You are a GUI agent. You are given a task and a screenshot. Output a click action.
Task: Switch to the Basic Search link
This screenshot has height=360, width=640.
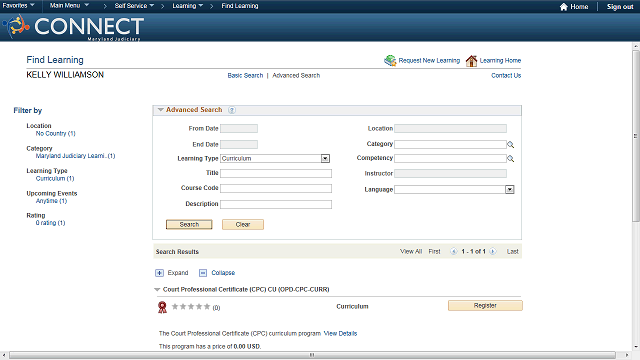tap(245, 76)
